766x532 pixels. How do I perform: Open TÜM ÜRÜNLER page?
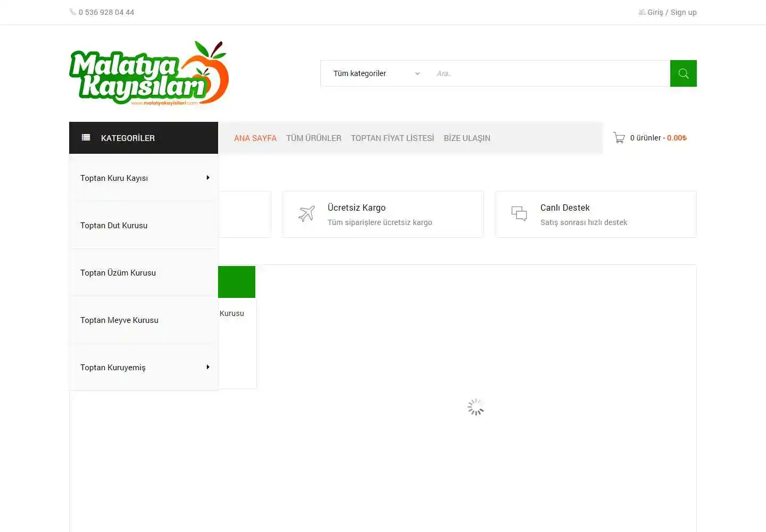314,138
